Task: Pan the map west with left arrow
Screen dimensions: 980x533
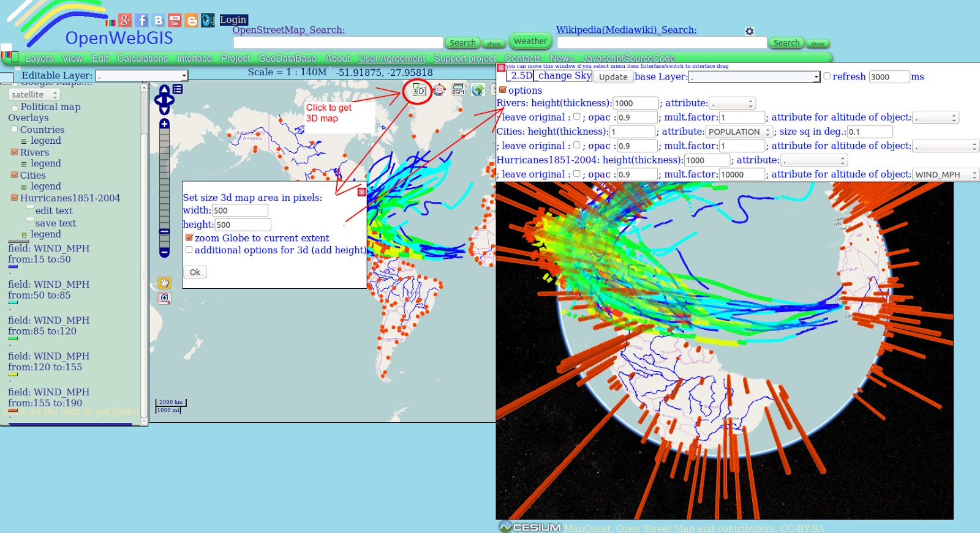Action: [157, 100]
